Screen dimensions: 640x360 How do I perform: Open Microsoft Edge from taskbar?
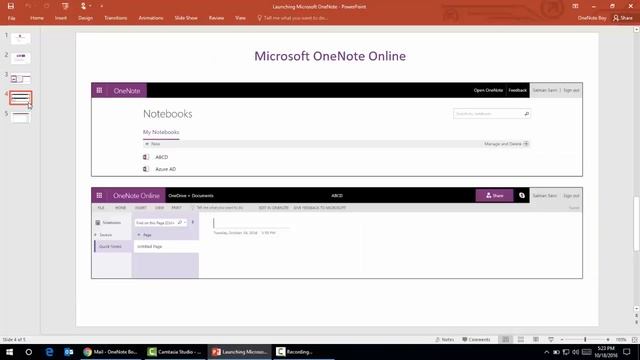coord(49,352)
